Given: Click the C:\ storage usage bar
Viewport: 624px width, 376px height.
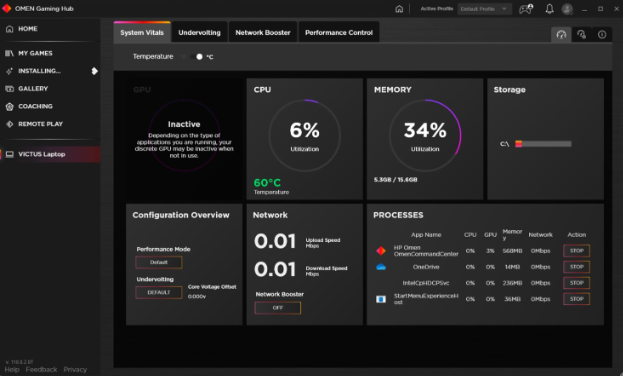Looking at the screenshot, I should point(543,144).
